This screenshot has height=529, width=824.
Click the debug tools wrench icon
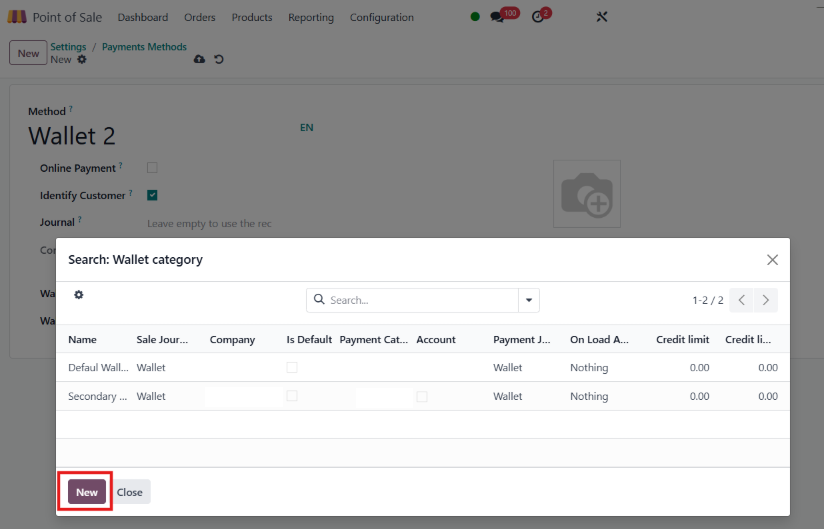tap(601, 17)
